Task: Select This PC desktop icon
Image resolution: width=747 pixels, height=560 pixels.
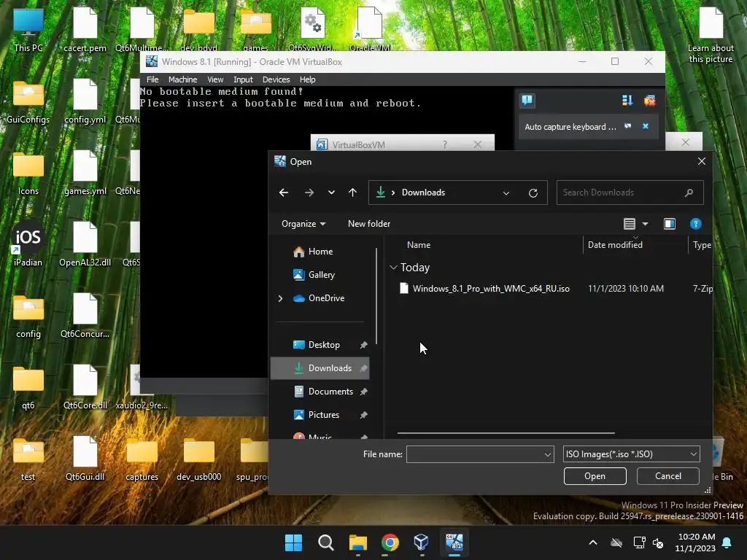Action: pyautogui.click(x=28, y=30)
